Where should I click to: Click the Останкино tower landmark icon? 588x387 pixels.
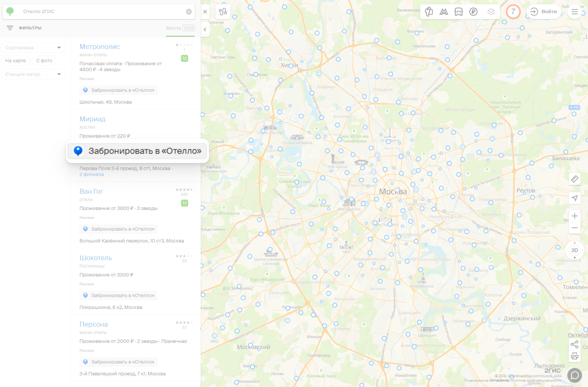(x=390, y=132)
